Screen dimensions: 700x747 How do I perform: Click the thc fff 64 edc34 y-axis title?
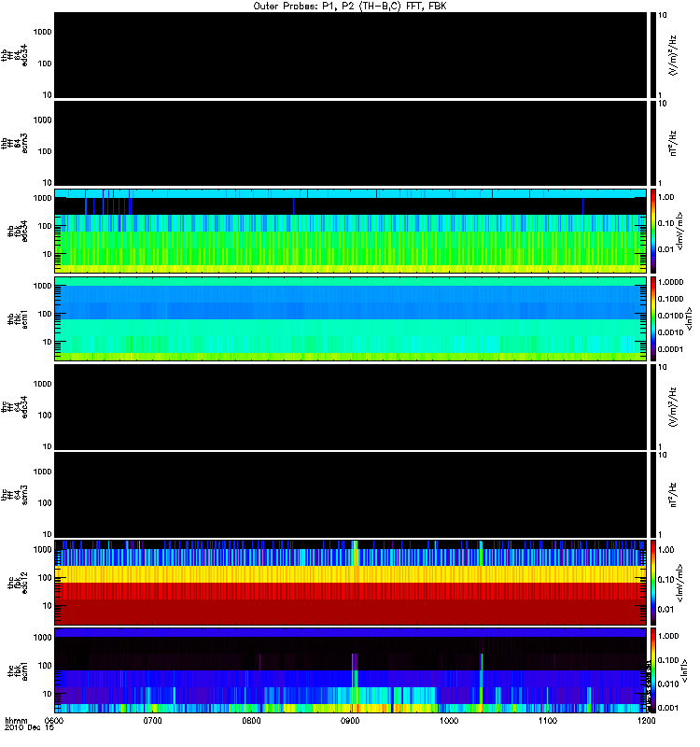click(14, 407)
